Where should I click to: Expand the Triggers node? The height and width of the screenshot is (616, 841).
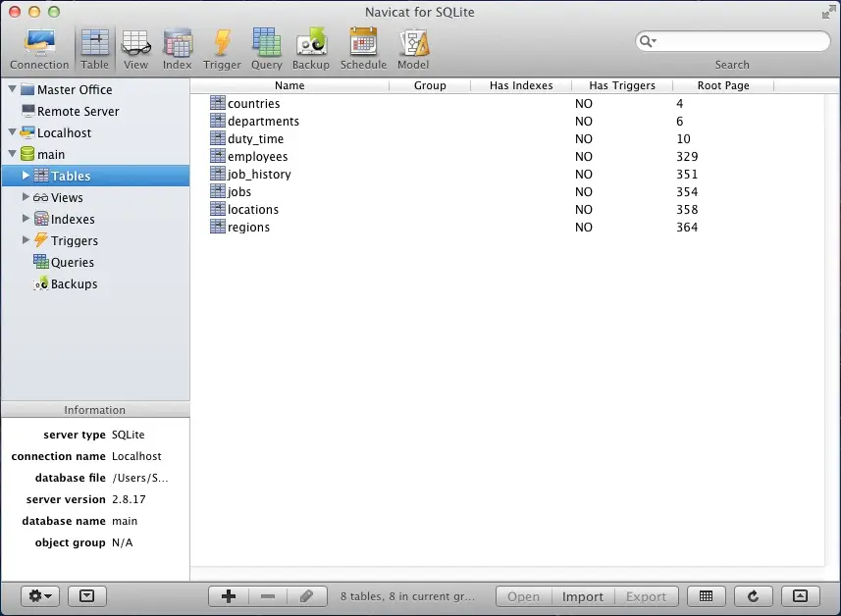pyautogui.click(x=26, y=239)
